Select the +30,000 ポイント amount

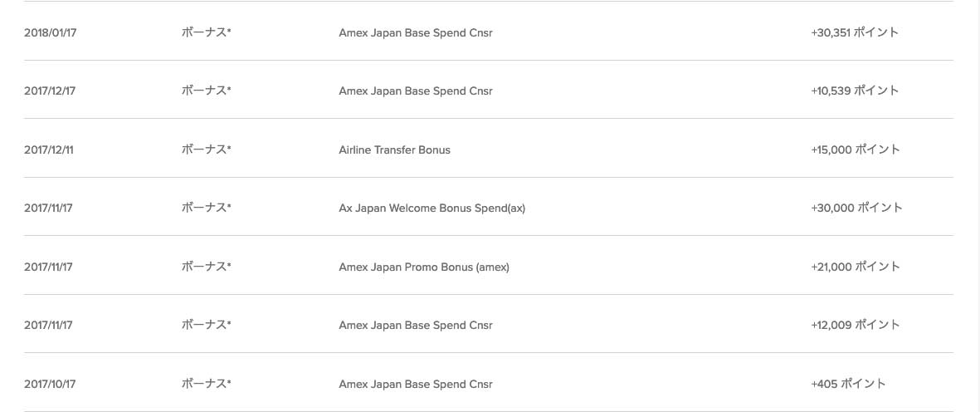(856, 208)
